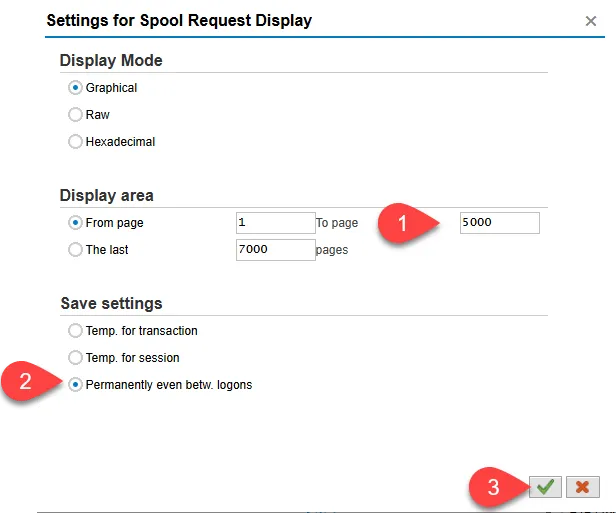Click the last pages field showing 7000
Screen dimensions: 616x513
(x=276, y=250)
